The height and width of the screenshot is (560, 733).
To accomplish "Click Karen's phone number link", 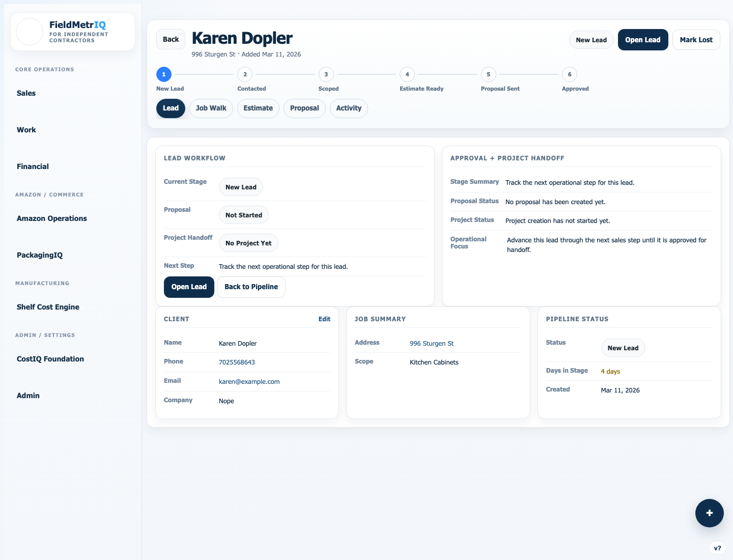I will pos(236,362).
